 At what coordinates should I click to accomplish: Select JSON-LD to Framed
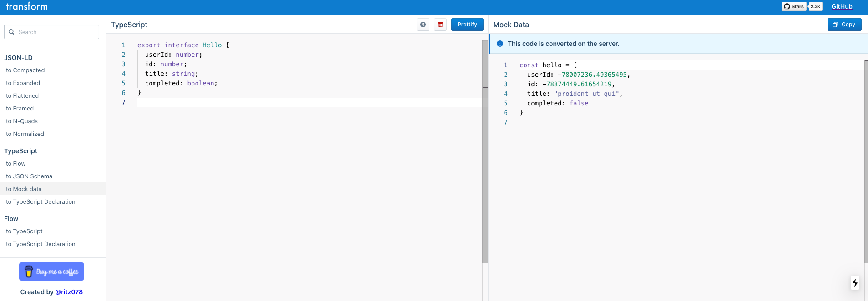point(20,109)
